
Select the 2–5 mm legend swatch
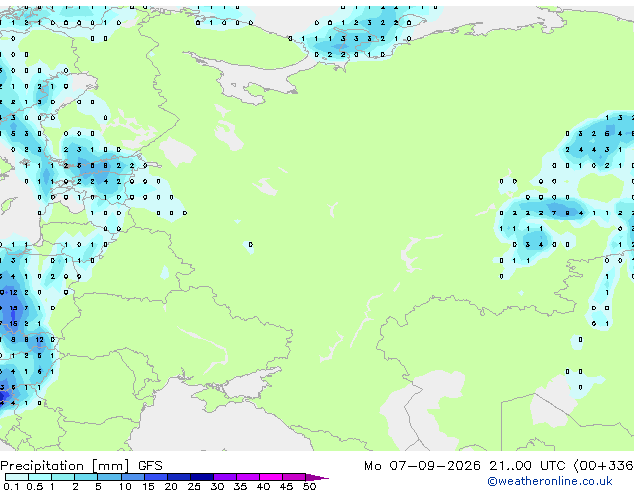coord(86,477)
